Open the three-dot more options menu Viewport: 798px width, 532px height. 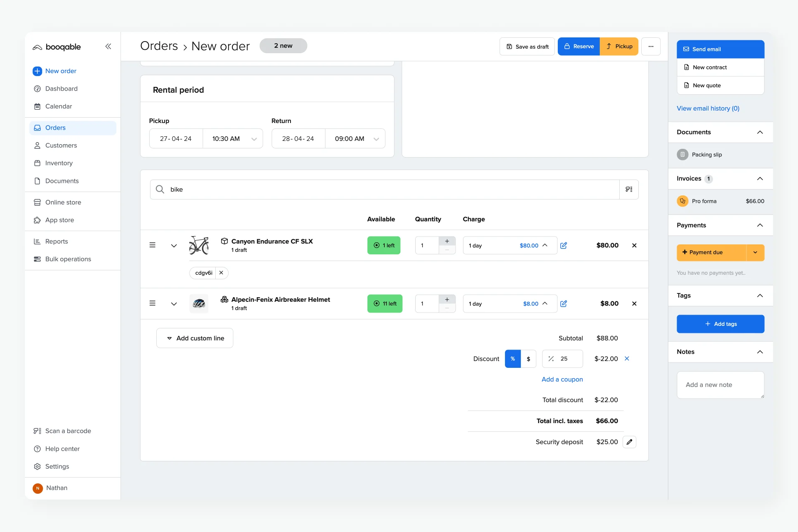651,47
